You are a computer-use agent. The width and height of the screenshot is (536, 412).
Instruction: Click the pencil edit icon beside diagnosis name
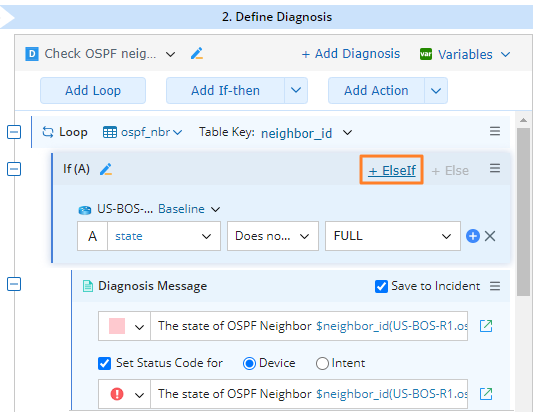(197, 54)
